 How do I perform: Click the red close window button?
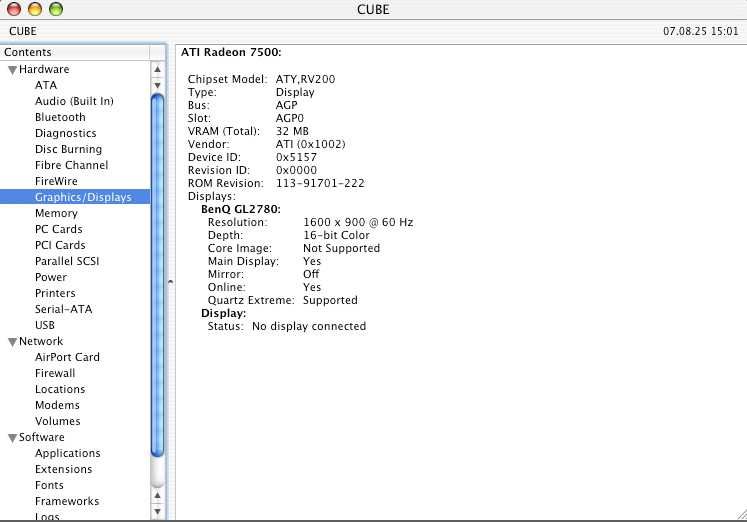click(x=14, y=9)
